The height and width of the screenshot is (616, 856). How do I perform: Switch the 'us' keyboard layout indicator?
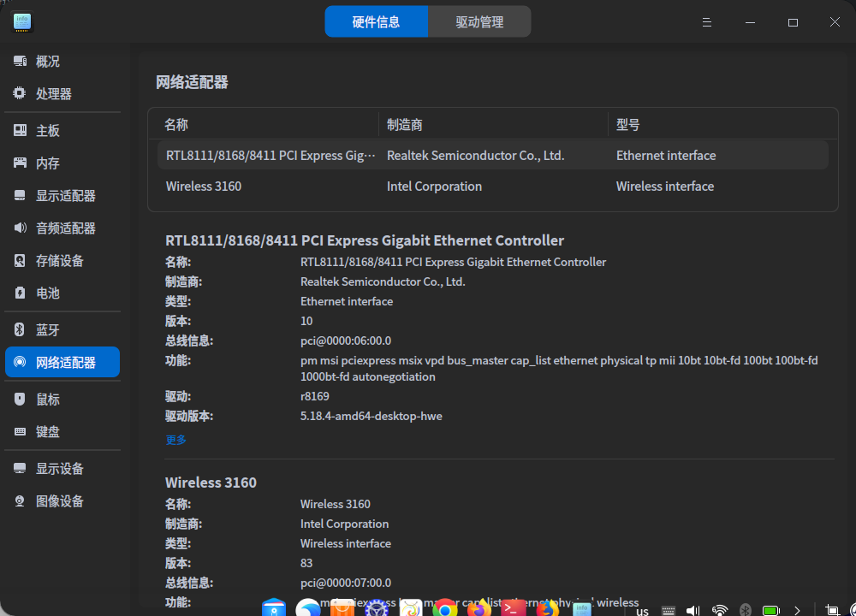[643, 611]
